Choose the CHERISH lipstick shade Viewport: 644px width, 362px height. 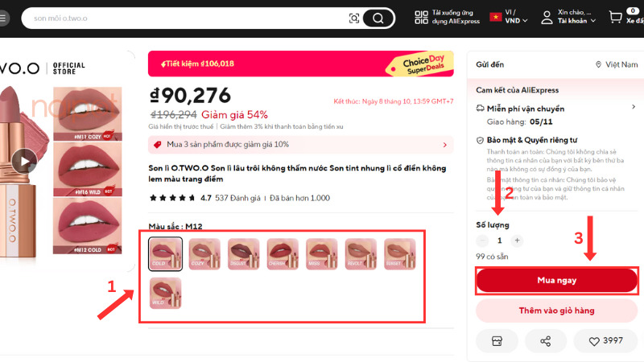[x=283, y=254]
